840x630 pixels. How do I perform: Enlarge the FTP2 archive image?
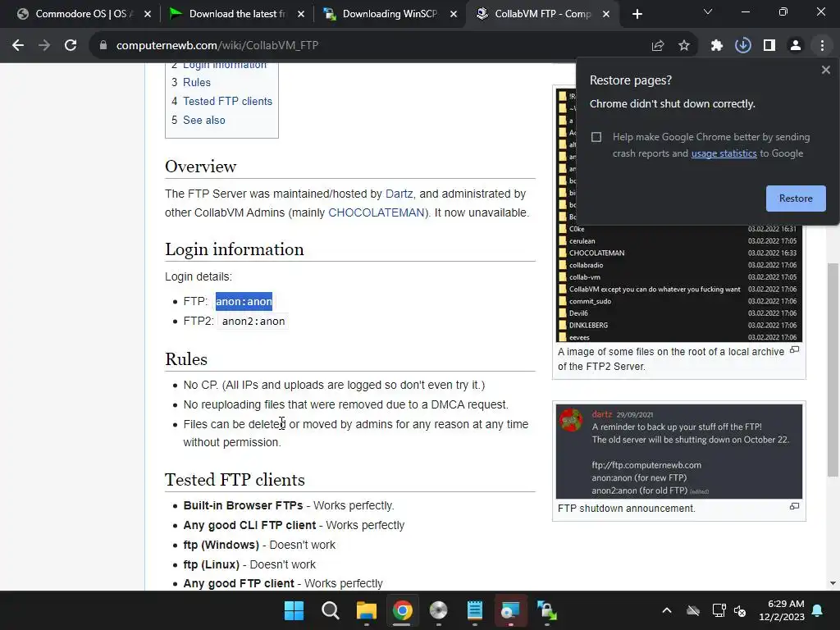click(794, 349)
